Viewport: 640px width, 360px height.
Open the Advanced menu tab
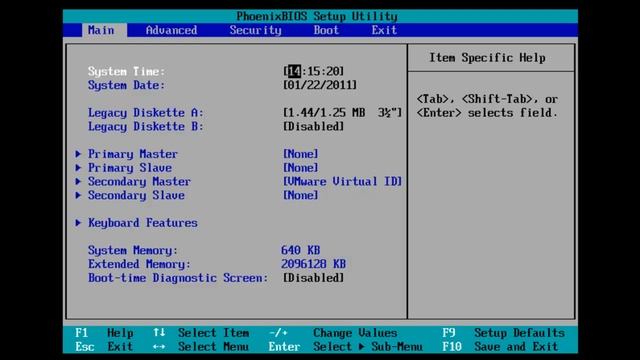(x=171, y=30)
